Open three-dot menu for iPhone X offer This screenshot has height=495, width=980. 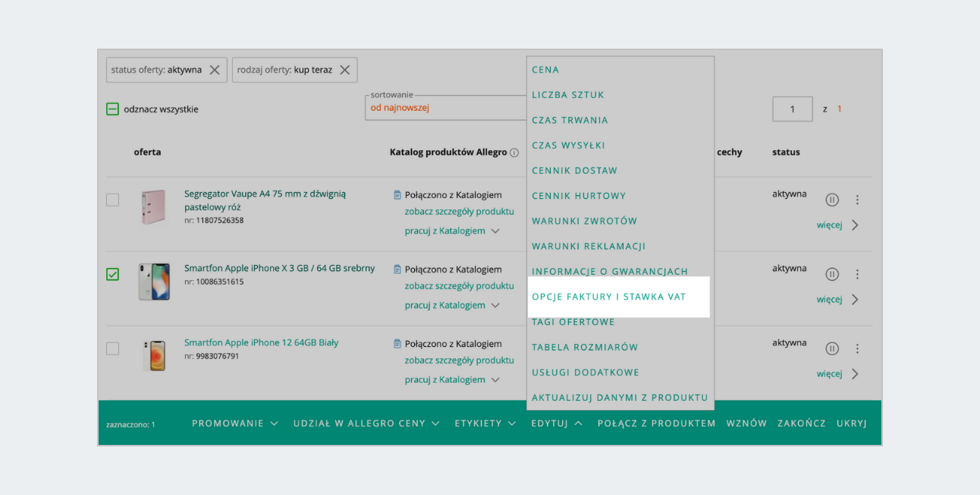pos(857,274)
